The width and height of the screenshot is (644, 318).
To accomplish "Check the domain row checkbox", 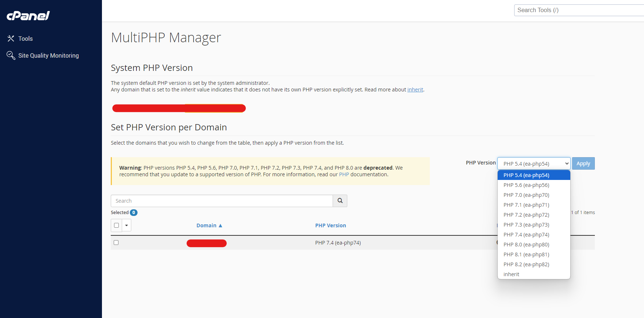I will [x=116, y=243].
